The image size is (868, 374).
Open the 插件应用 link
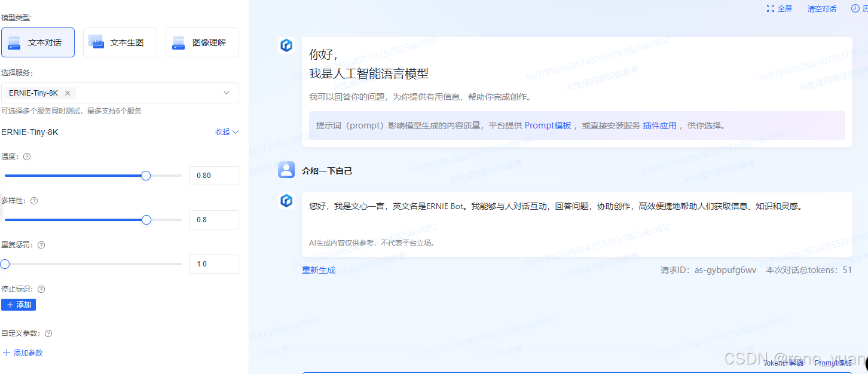pyautogui.click(x=660, y=125)
